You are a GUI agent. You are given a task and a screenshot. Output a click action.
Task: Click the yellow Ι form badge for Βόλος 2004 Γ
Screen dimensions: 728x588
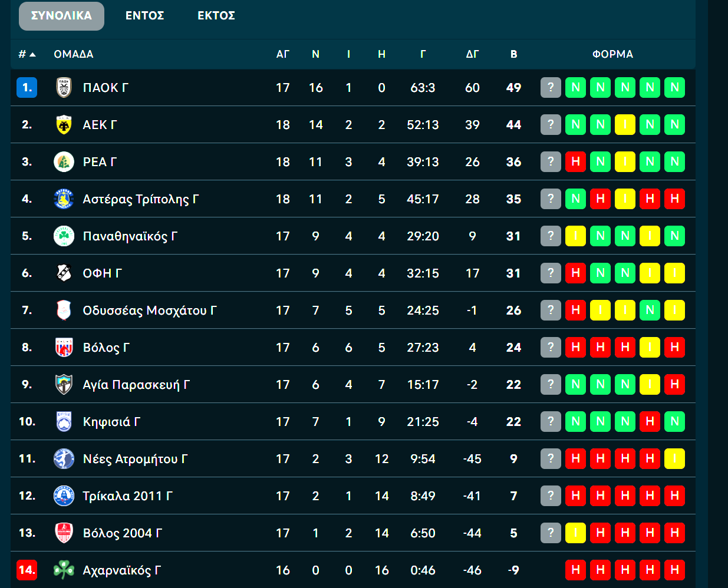tap(575, 533)
